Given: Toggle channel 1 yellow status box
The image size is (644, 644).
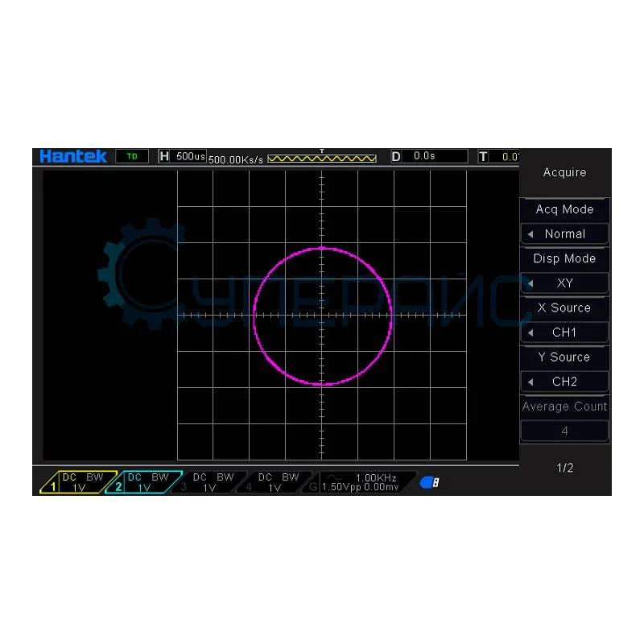Looking at the screenshot, I should click(78, 482).
